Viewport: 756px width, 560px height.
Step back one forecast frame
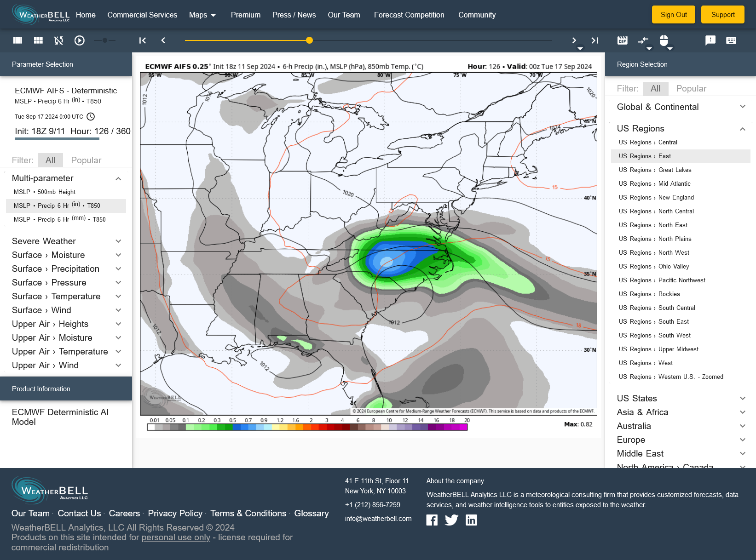coord(163,40)
